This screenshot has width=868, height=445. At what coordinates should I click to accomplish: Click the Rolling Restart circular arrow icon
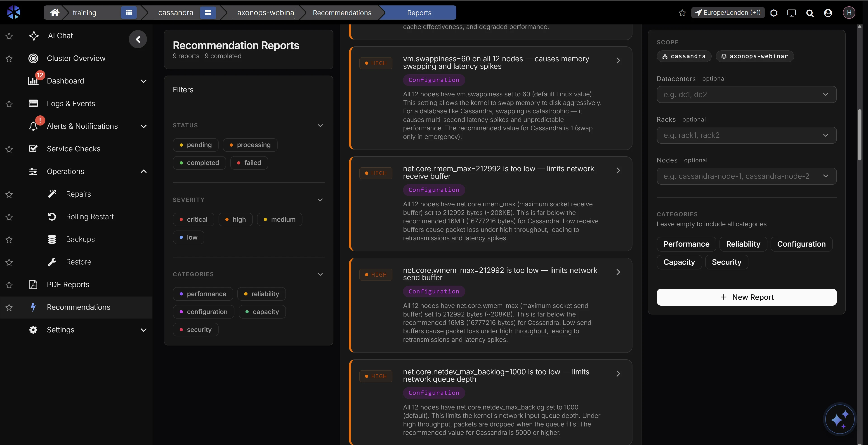point(52,217)
